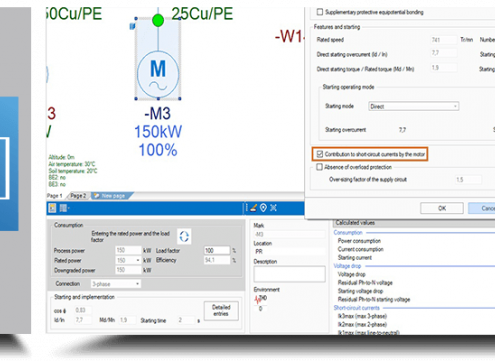Click the -M3 label under motor
The width and height of the screenshot is (495, 361).
tap(158, 113)
